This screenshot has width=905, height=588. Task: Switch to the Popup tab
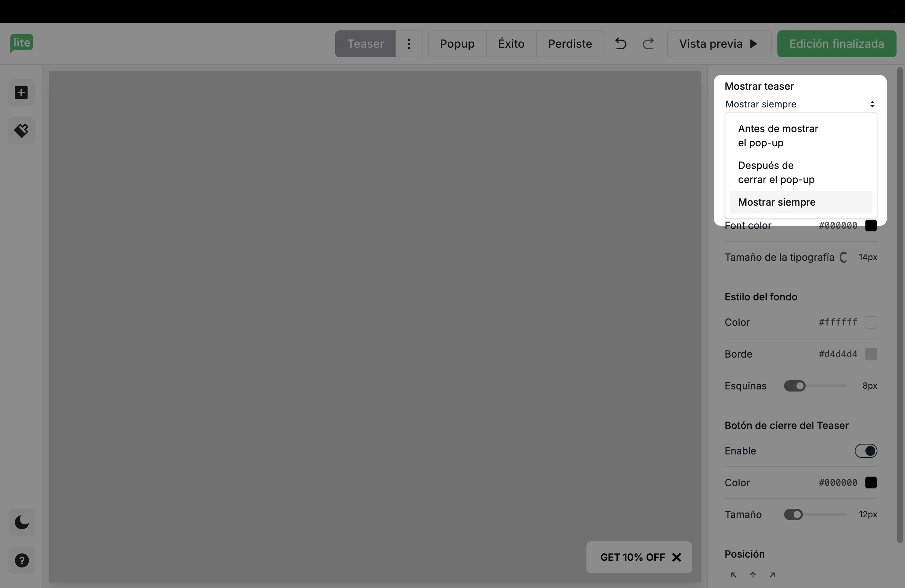click(x=457, y=44)
